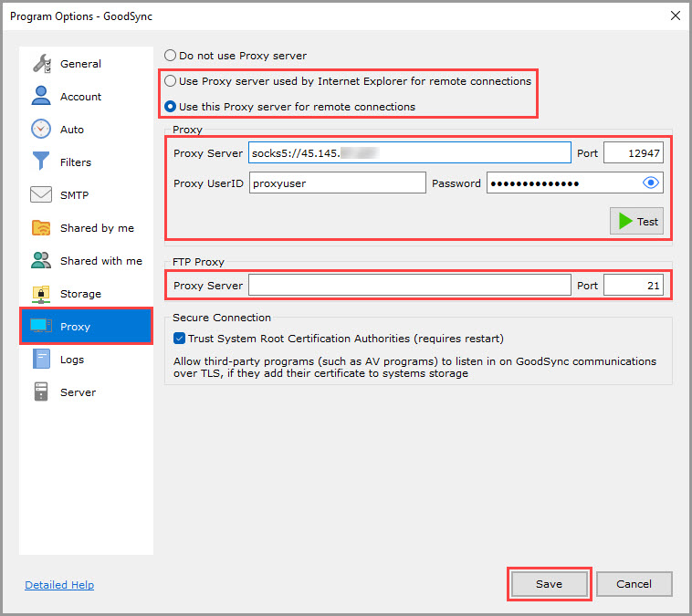Open the Shared with me page
692x616 pixels.
point(100,261)
